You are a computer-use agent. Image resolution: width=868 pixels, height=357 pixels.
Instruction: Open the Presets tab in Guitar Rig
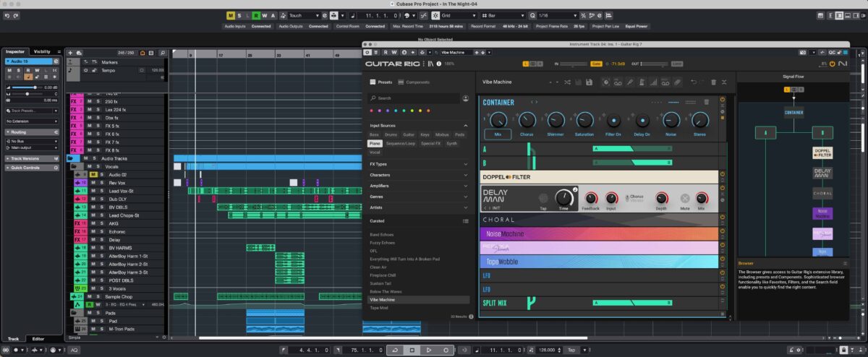point(381,82)
